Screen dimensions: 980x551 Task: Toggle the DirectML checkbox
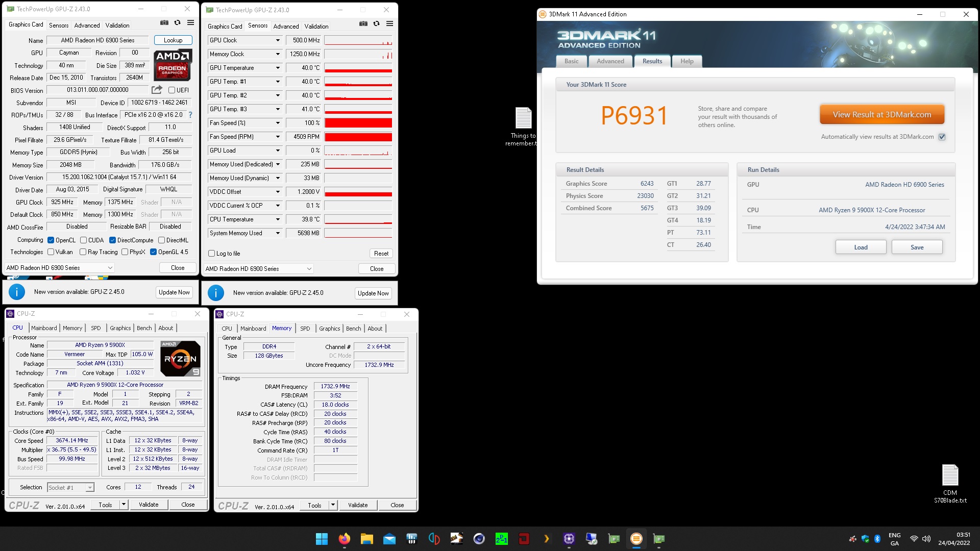161,240
